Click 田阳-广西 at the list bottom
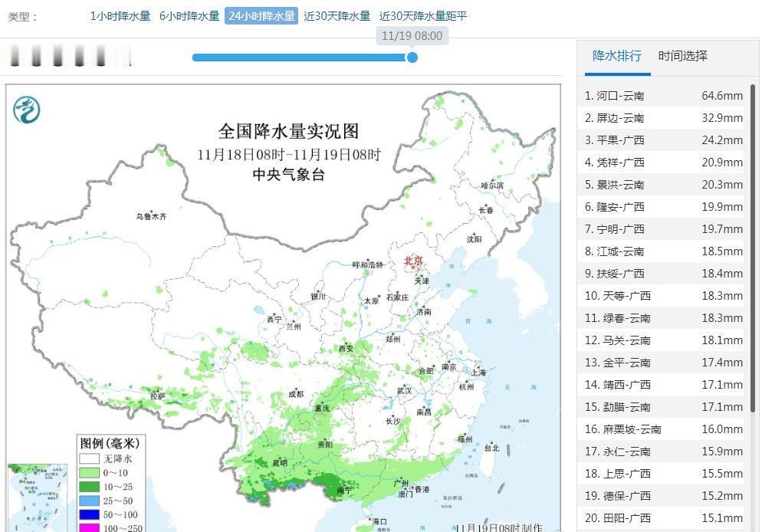The height and width of the screenshot is (532, 762). coord(662,518)
